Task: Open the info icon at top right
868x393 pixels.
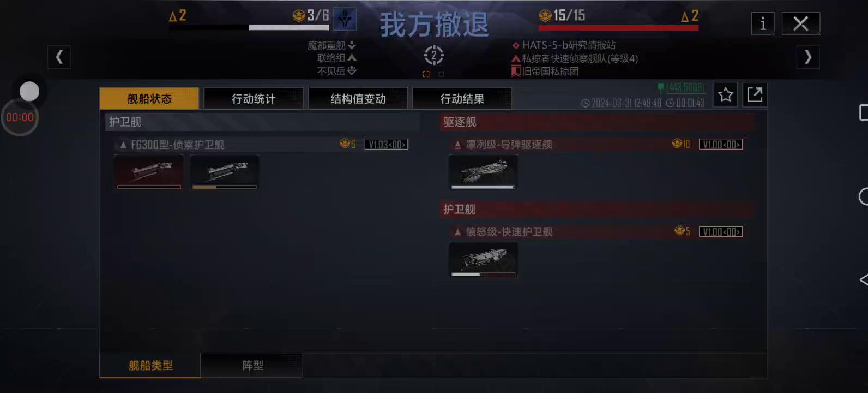Action: 763,23
